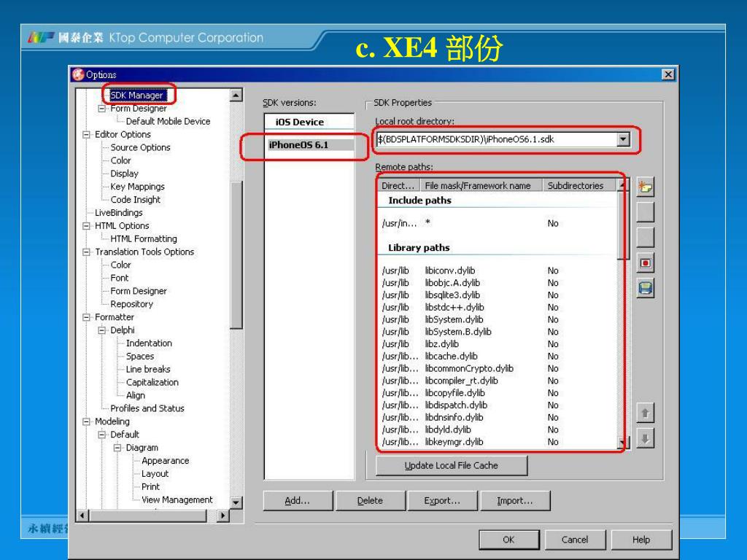Screen dimensions: 747x560
Task: Collapse the Translation Tools Options node
Action: [86, 252]
